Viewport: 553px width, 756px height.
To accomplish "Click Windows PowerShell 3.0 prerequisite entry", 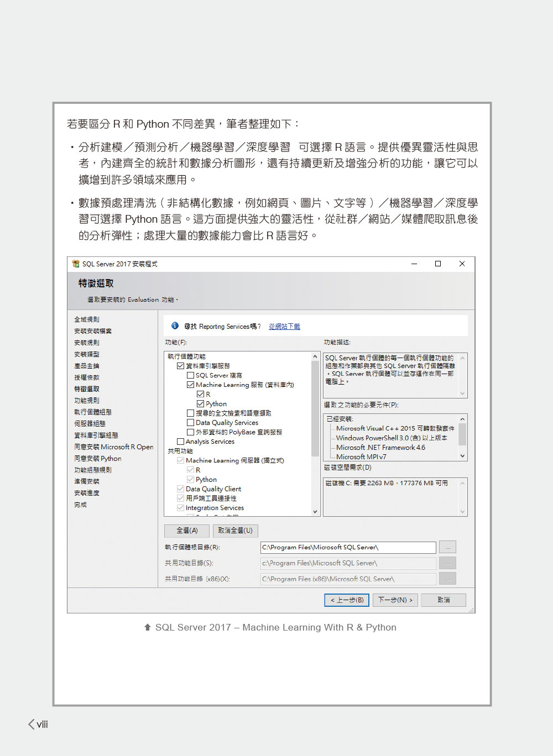I will (392, 438).
